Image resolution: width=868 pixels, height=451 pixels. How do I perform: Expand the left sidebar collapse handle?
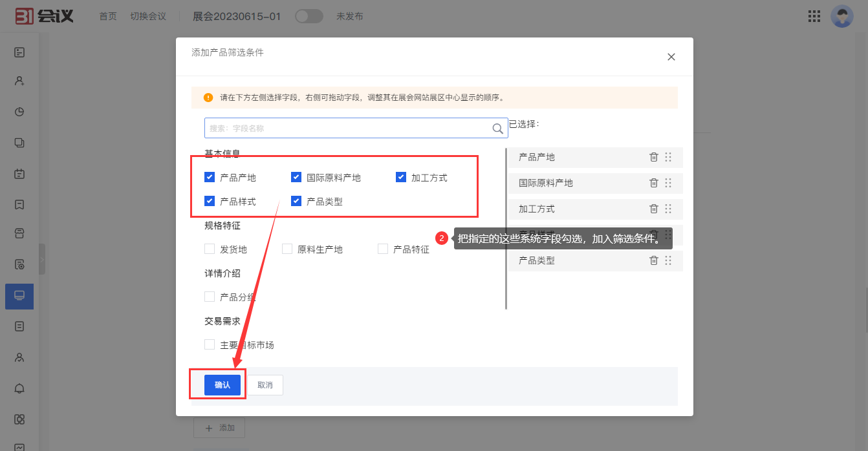(x=42, y=259)
